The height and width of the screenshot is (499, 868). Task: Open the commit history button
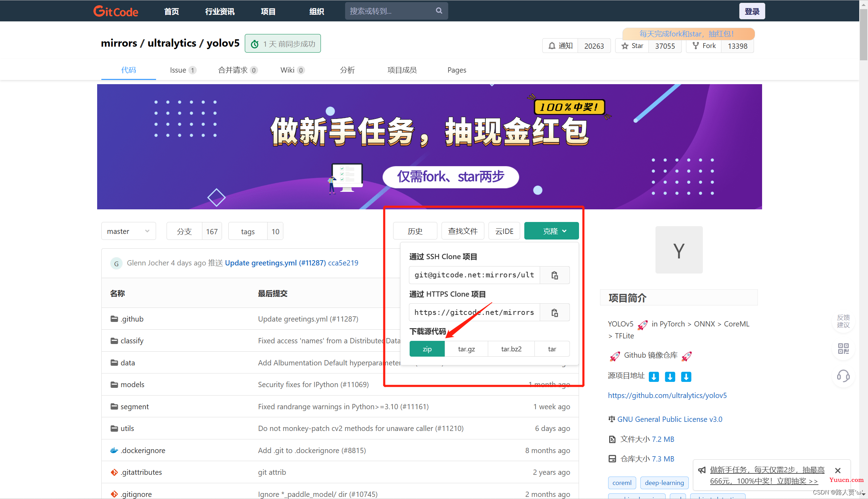tap(415, 231)
